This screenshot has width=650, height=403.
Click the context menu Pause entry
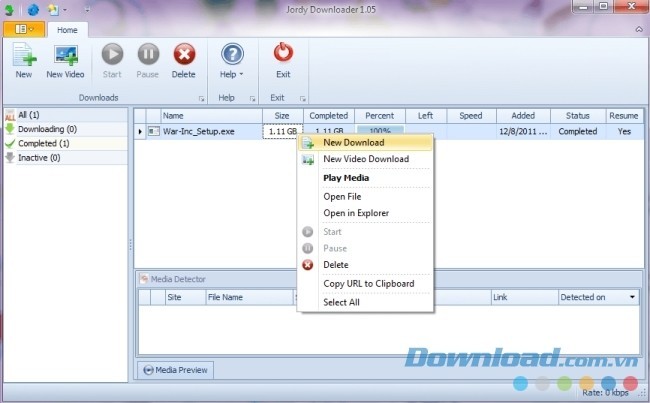(365, 248)
